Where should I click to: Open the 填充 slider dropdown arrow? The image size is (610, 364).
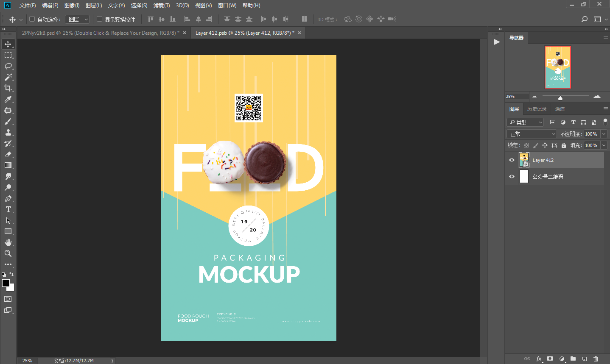[604, 145]
